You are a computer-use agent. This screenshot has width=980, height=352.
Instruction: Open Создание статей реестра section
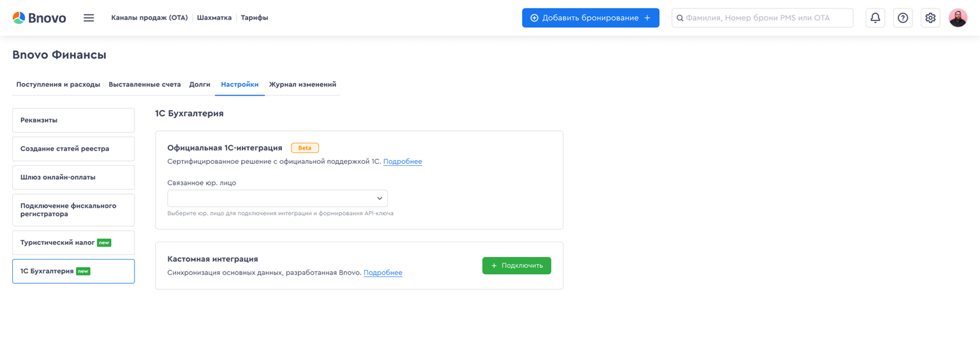(73, 149)
